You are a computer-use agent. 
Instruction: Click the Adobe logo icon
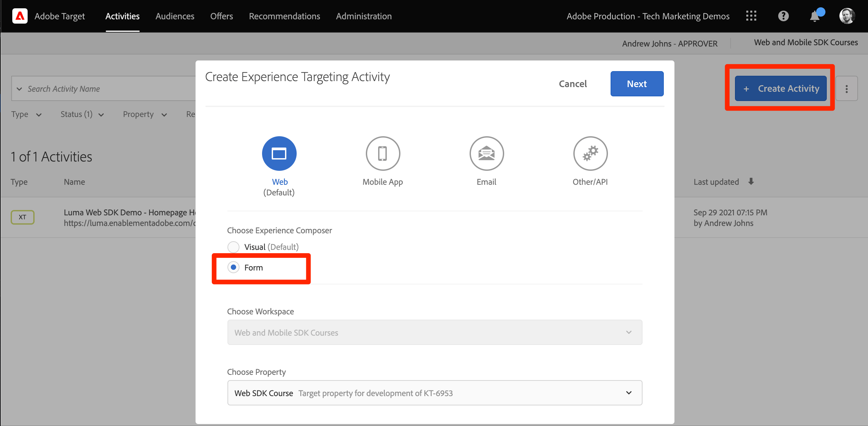[20, 16]
